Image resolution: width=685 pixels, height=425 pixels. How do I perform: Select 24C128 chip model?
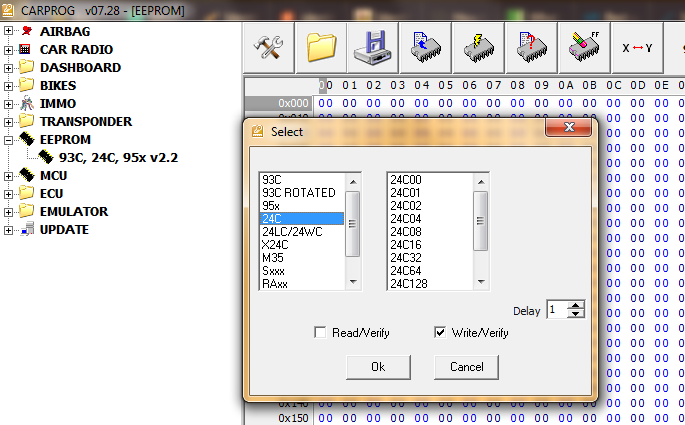tap(430, 283)
